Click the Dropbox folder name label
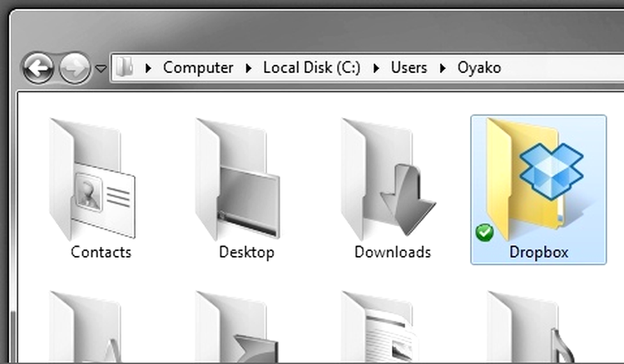 click(539, 253)
